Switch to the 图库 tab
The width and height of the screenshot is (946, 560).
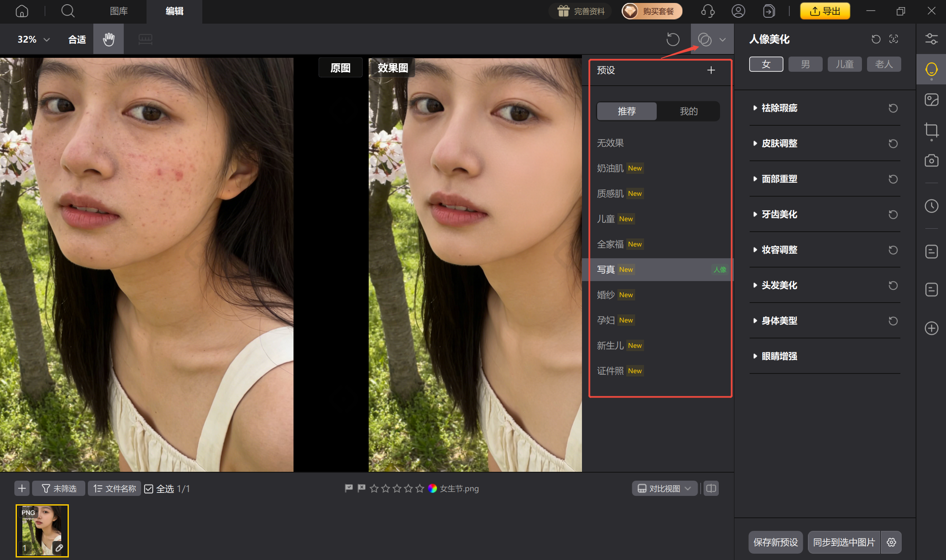[119, 11]
